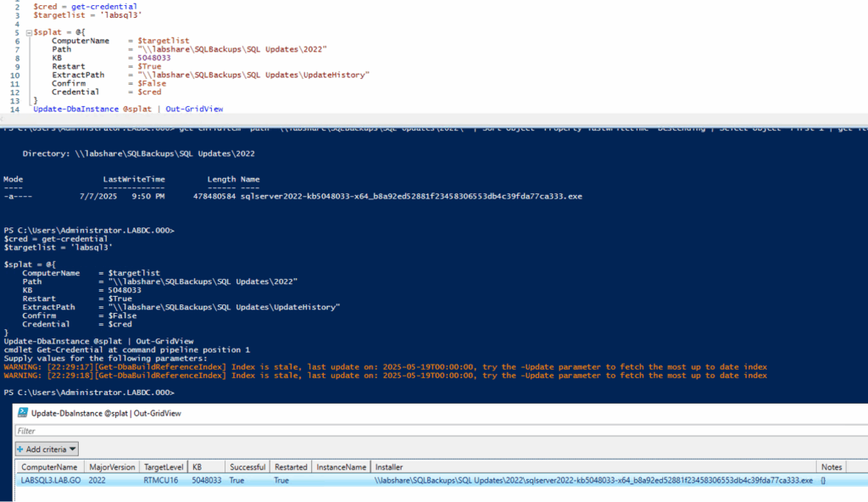This screenshot has width=868, height=502.
Task: Click the $cred = get-credential script line
Action: point(83,7)
